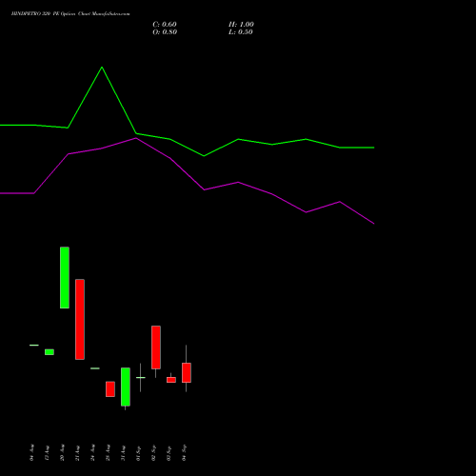Select the small green candle for 17 Aug
Screen dimensions: 476x476
pyautogui.click(x=50, y=352)
